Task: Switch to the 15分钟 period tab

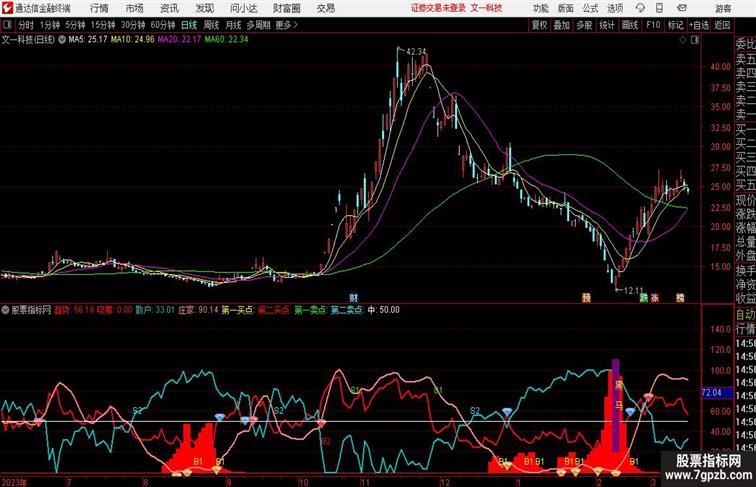Action: 103,25
